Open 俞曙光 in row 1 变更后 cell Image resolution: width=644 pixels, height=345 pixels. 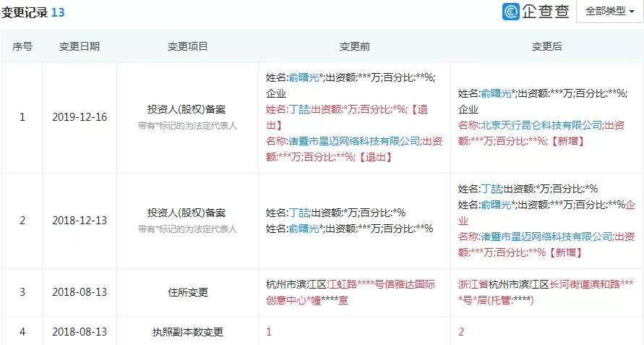pyautogui.click(x=495, y=93)
